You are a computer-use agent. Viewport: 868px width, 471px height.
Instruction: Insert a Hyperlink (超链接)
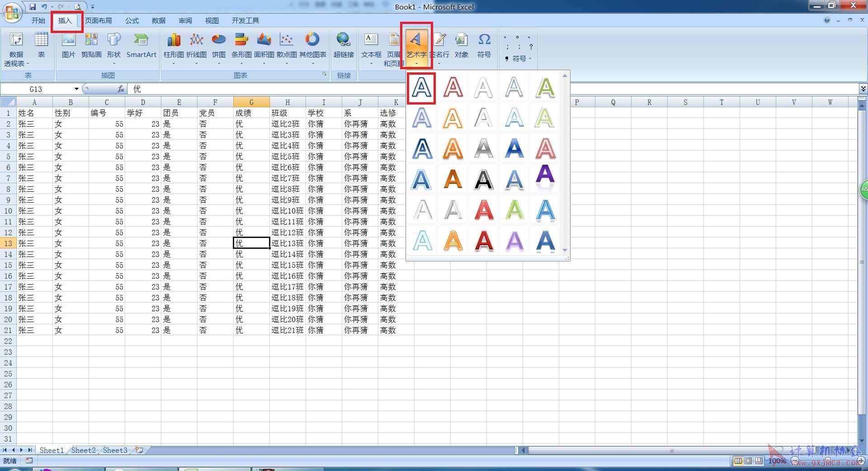pyautogui.click(x=344, y=45)
